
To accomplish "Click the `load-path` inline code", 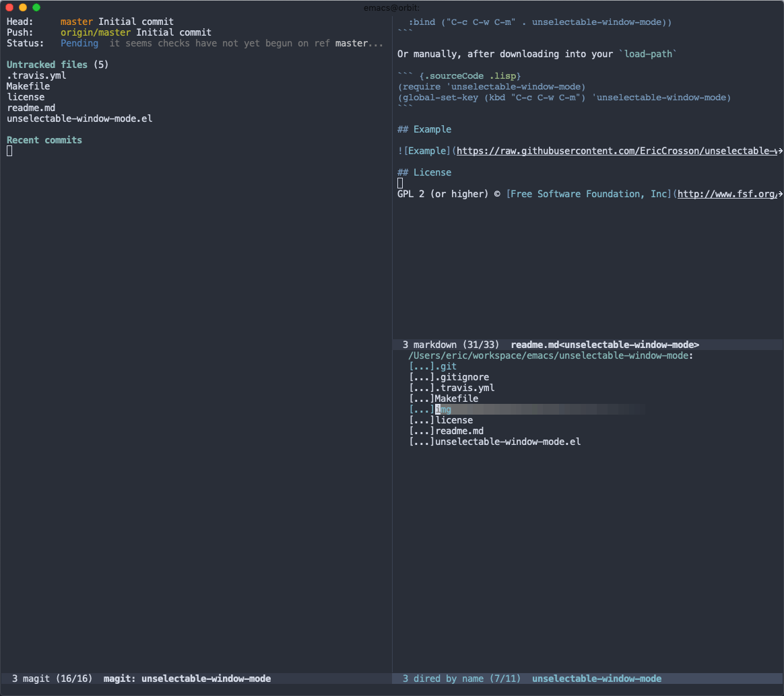I will point(647,54).
